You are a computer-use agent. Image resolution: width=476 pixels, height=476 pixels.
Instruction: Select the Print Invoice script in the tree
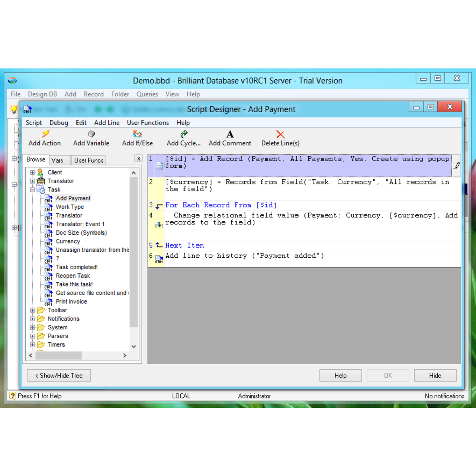[71, 302]
